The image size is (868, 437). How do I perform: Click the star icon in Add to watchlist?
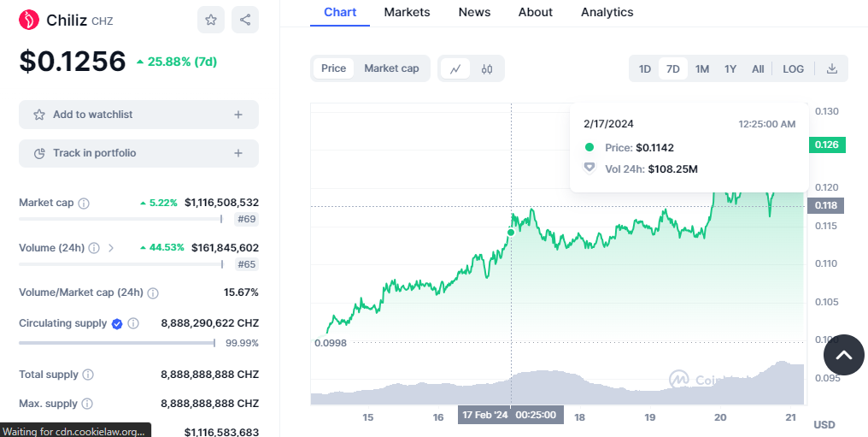[x=39, y=115]
